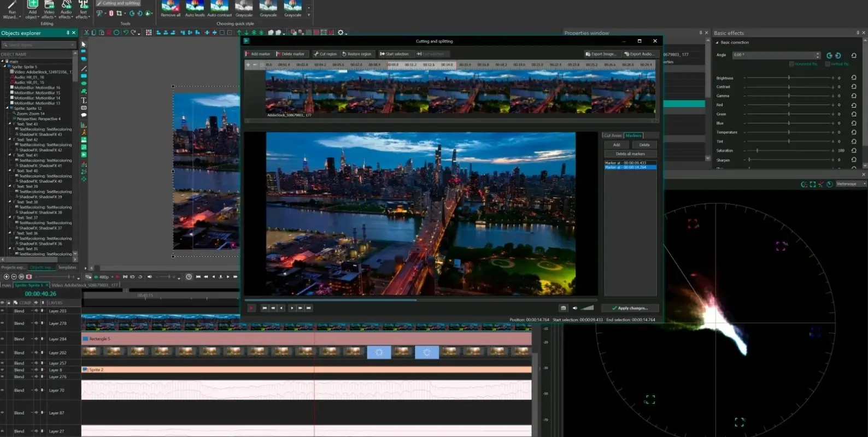This screenshot has width=868, height=437.
Task: Click the record button in splitting window preview
Action: tap(251, 308)
